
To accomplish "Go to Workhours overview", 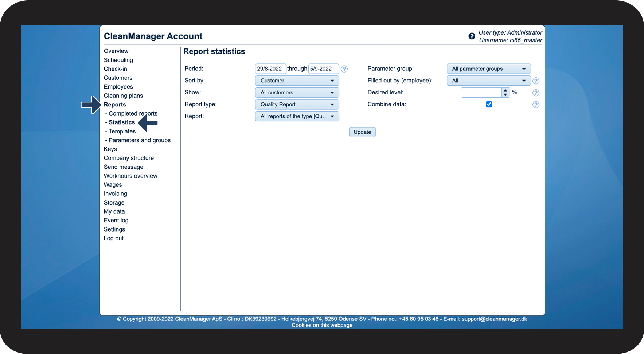I will pos(130,176).
